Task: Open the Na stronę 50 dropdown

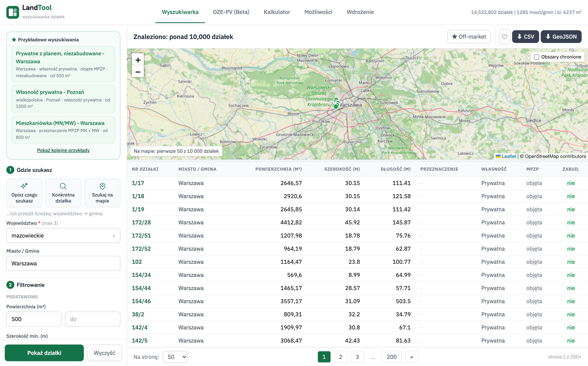Action: pos(175,357)
